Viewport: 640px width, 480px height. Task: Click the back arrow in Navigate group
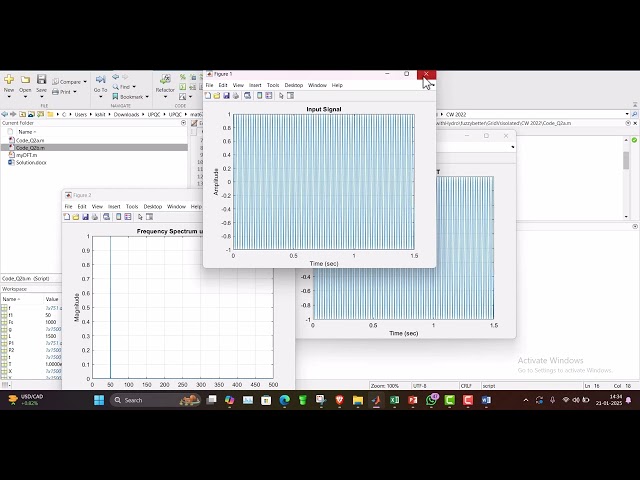pos(116,77)
